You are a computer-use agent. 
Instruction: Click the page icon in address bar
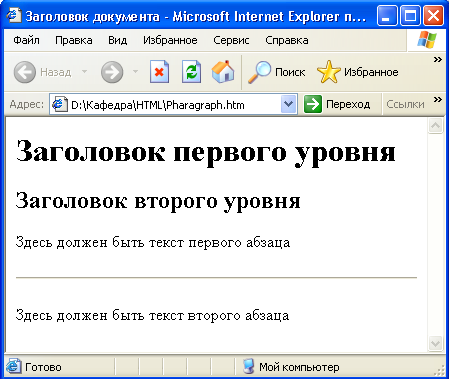(x=59, y=105)
